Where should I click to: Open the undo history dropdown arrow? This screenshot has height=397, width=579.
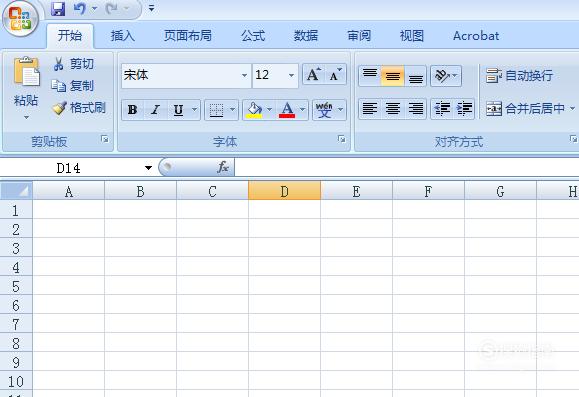tap(94, 8)
